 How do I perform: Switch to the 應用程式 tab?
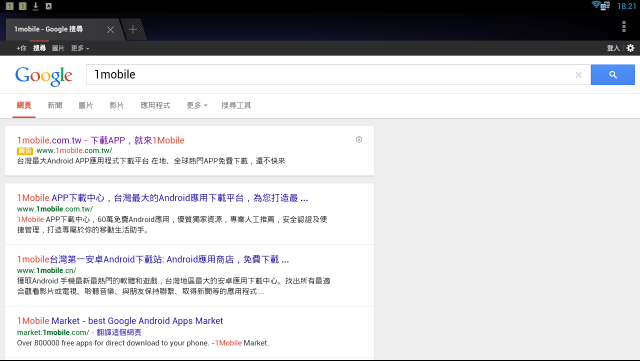point(155,105)
